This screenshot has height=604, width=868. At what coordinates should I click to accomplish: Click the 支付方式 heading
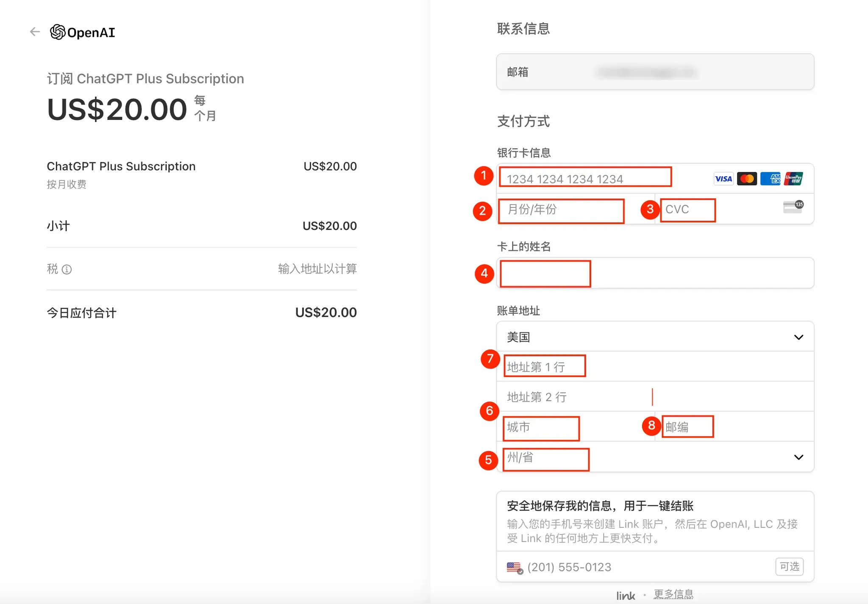pos(523,121)
